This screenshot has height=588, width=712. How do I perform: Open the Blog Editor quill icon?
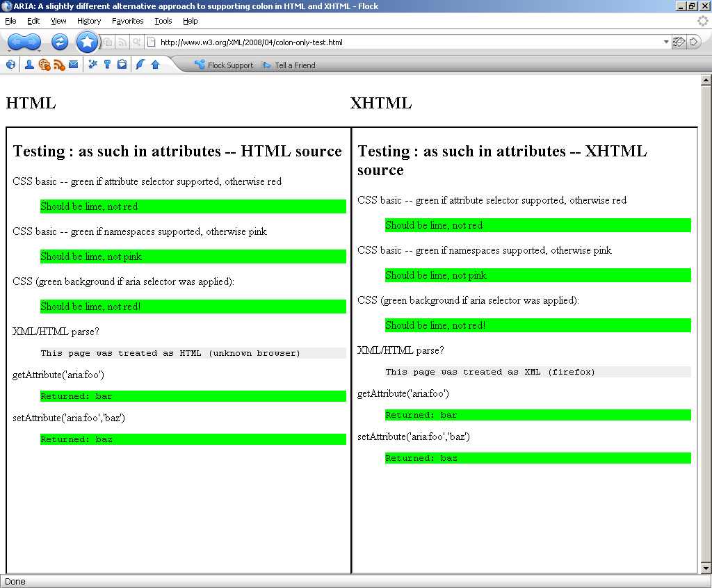click(x=140, y=65)
